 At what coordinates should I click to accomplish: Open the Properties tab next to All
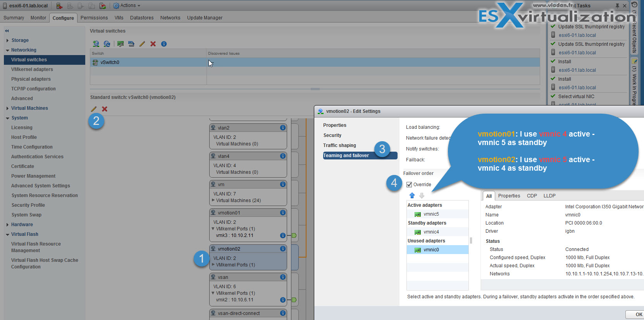(509, 196)
